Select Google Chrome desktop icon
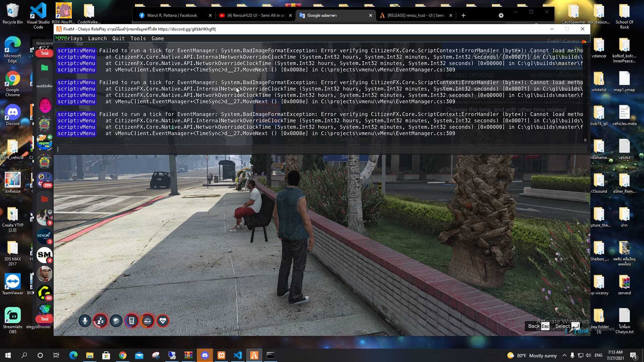 (12, 84)
